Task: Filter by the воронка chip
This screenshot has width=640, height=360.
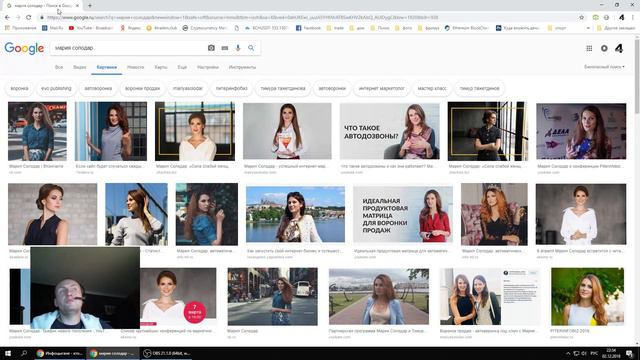Action: (20, 88)
